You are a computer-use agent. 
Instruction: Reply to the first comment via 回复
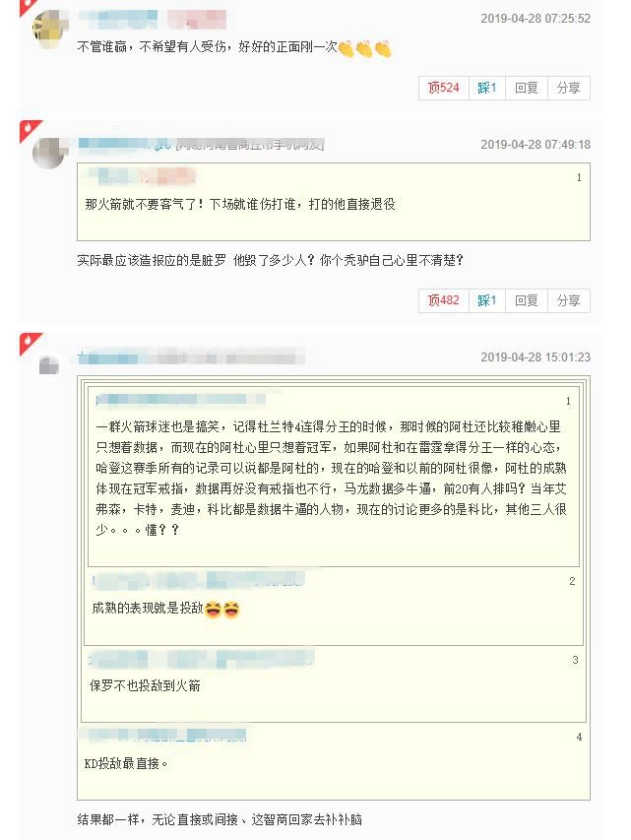click(526, 88)
